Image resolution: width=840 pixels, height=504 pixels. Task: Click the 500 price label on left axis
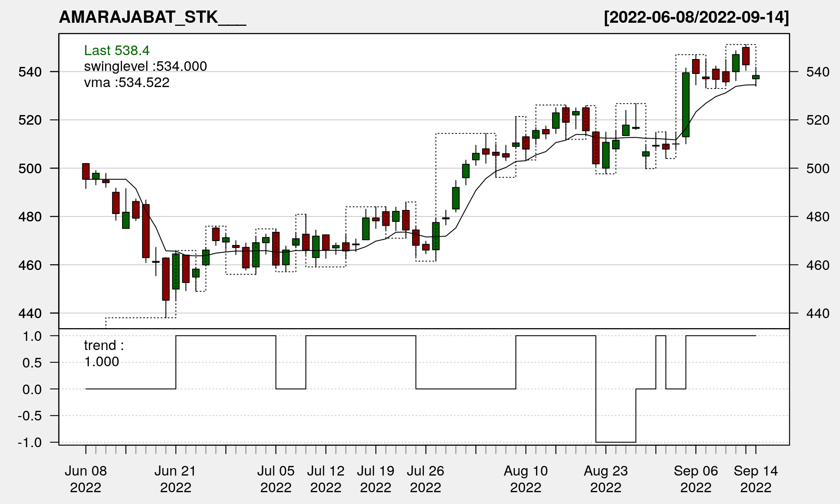[30, 168]
